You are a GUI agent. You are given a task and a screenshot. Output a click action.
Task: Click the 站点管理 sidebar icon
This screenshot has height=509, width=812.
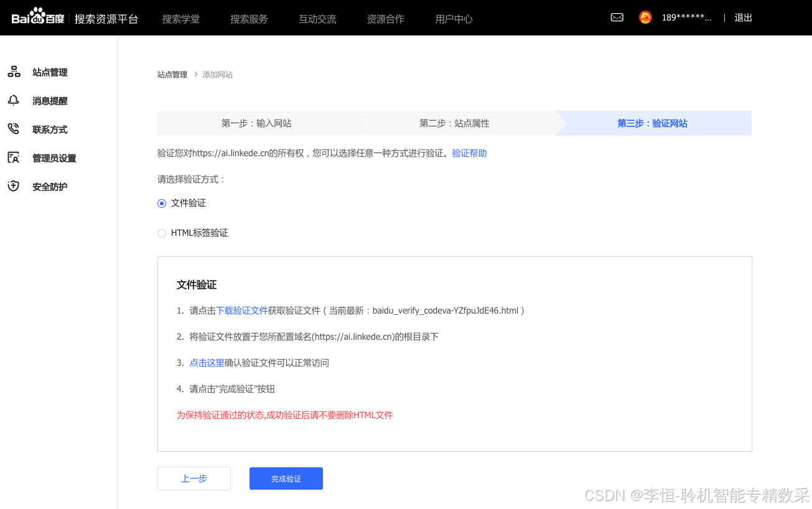pyautogui.click(x=14, y=72)
